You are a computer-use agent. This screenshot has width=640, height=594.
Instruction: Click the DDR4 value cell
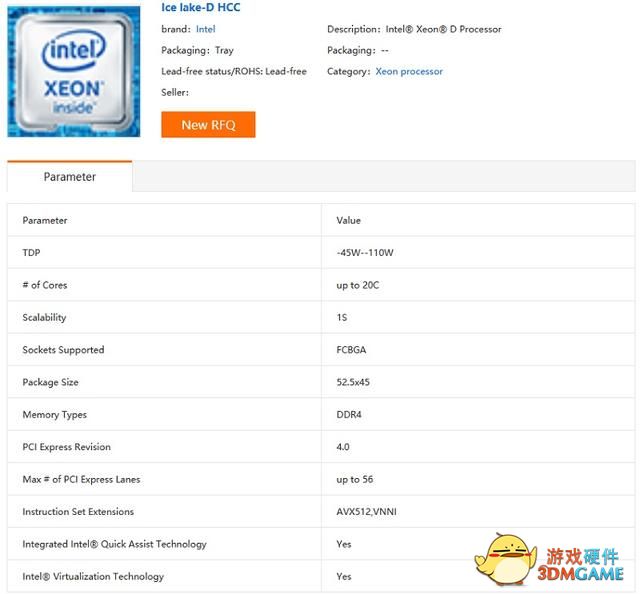(478, 414)
